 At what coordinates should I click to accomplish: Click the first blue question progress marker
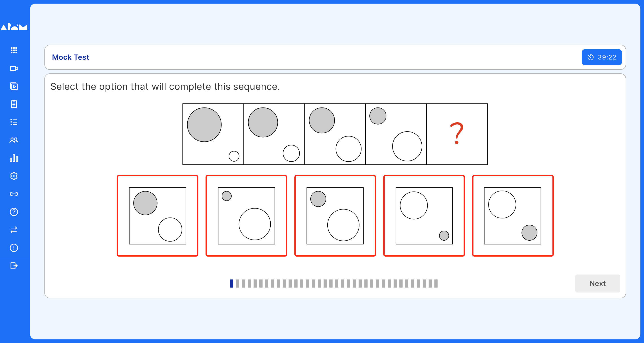tap(232, 284)
